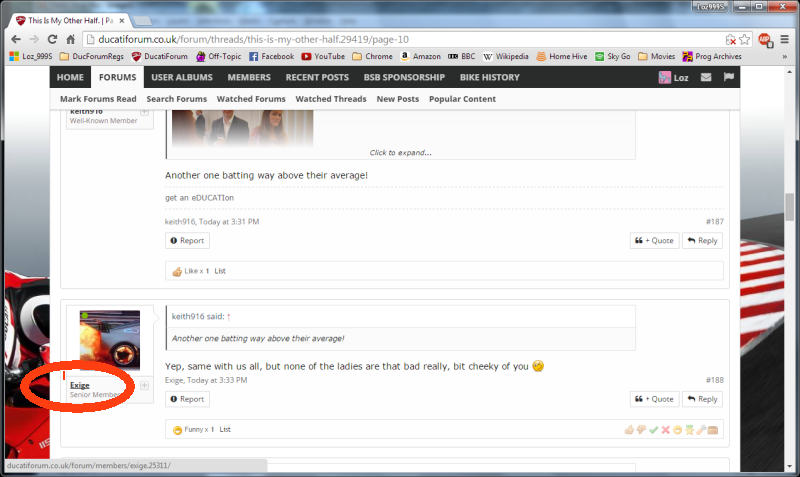Click the red X rating icon
This screenshot has width=800, height=477.
point(665,429)
